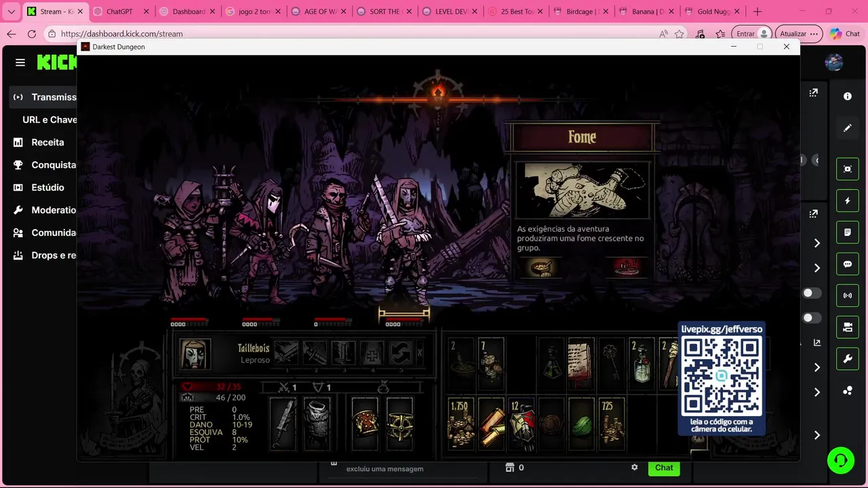Screen dimensions: 868x488
Task: Click the Kick profile avatar
Action: pyautogui.click(x=834, y=62)
